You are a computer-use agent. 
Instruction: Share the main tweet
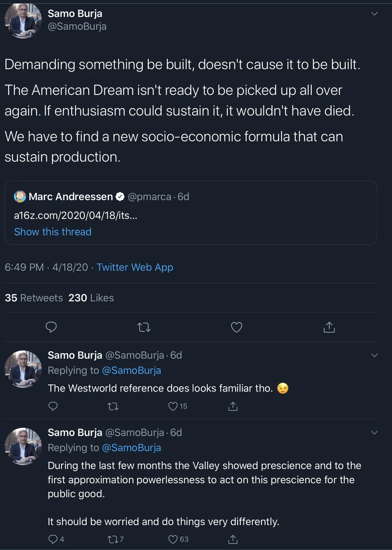329,327
